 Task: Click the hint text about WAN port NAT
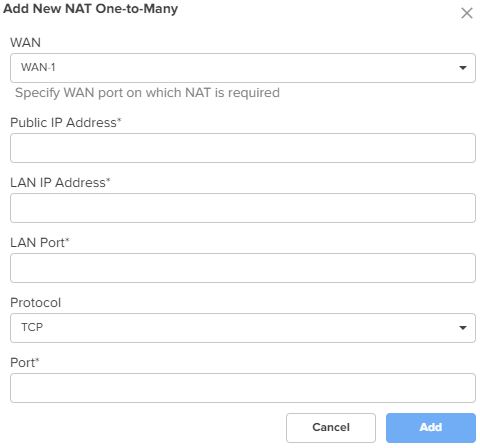coord(147,93)
